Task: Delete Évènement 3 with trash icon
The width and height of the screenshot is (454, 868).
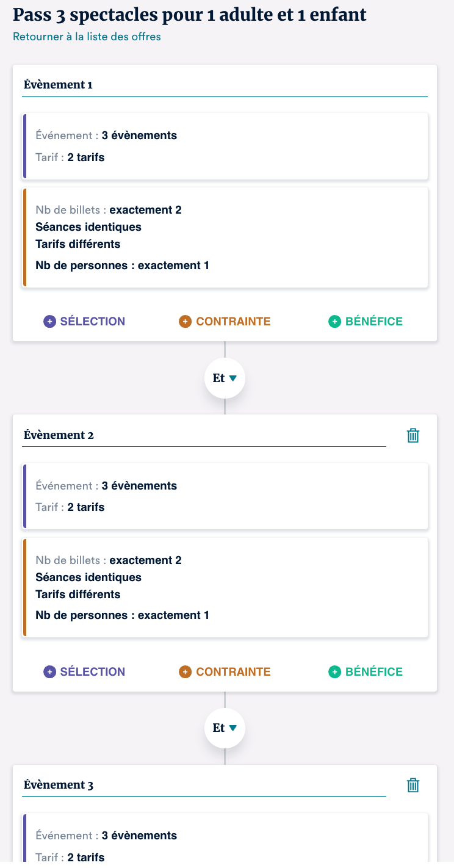Action: click(413, 785)
